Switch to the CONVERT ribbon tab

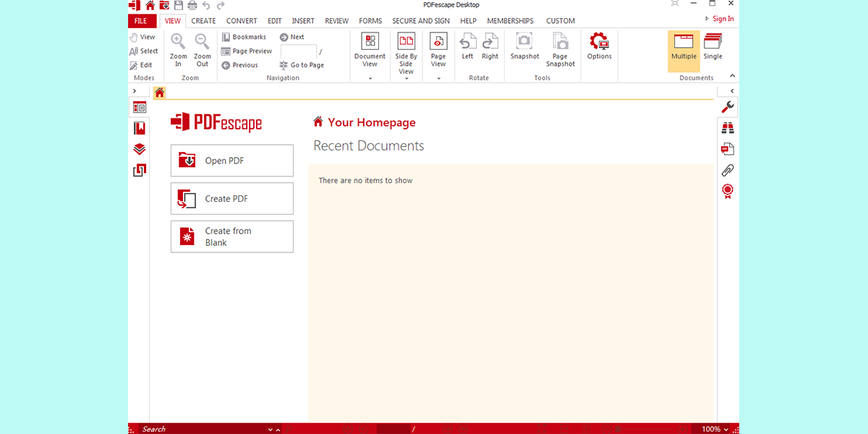click(242, 21)
